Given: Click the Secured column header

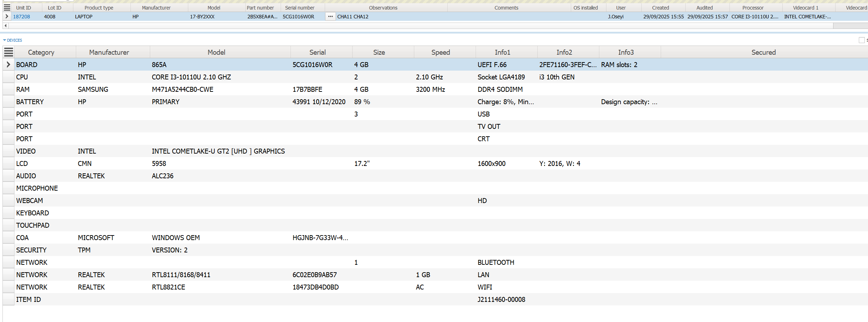Looking at the screenshot, I should pos(763,52).
